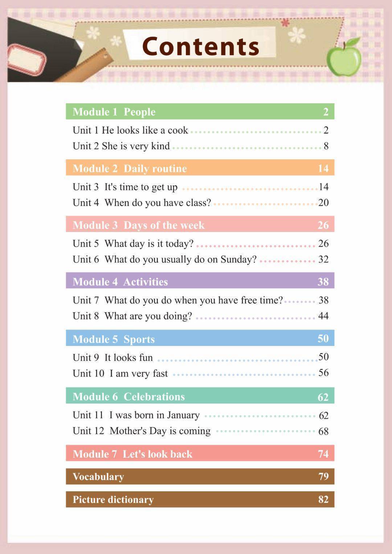Open Unit 8 What are you doing?
The width and height of the screenshot is (392, 554).
132,316
